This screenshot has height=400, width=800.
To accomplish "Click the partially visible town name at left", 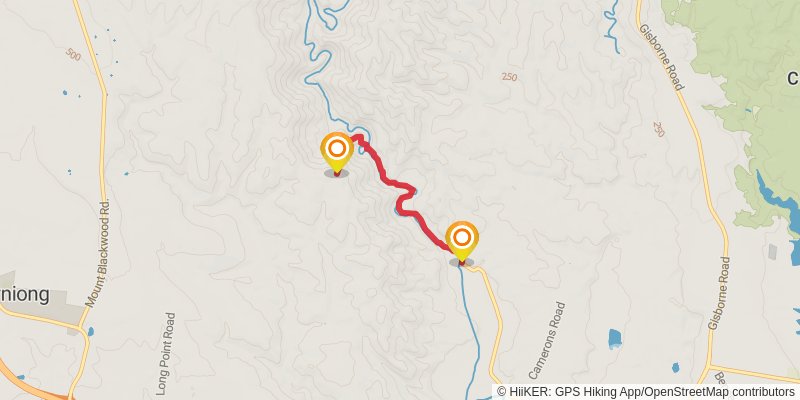I will (x=24, y=294).
